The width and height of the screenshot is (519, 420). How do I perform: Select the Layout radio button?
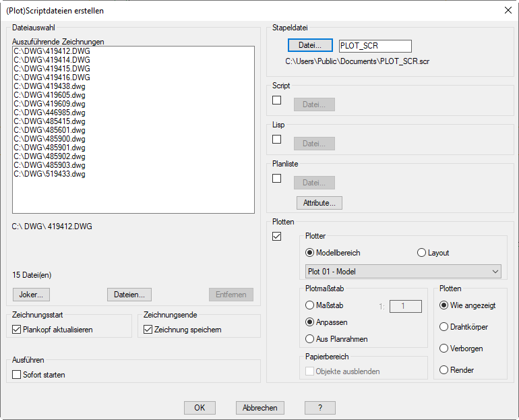coord(422,253)
